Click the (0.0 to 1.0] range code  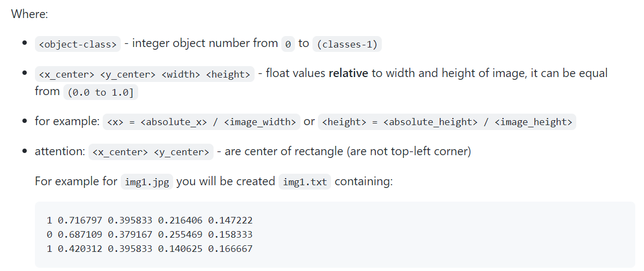(101, 93)
